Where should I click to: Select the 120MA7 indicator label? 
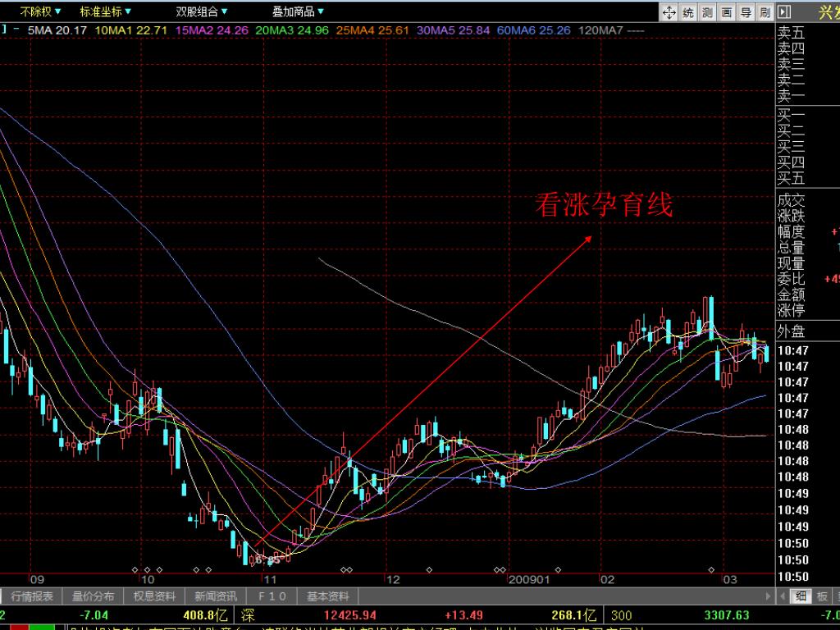[x=611, y=30]
